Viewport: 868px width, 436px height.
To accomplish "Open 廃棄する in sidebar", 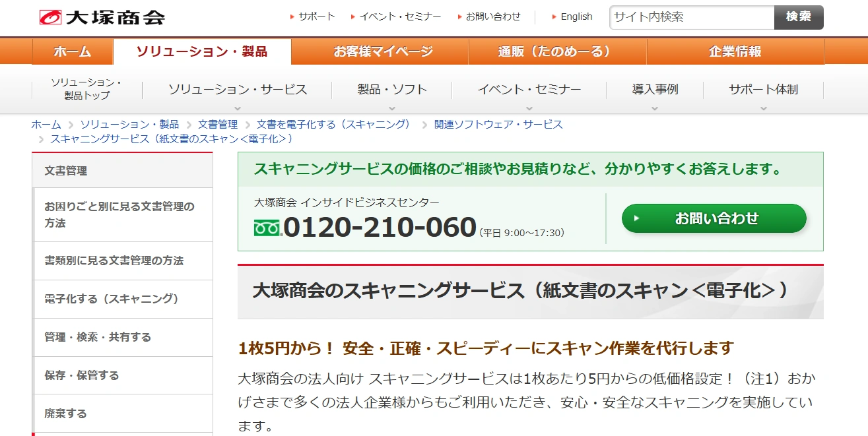I will 123,414.
